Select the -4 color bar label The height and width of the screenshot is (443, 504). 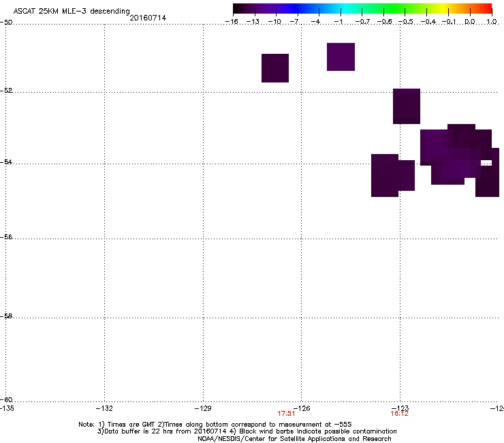click(x=317, y=22)
